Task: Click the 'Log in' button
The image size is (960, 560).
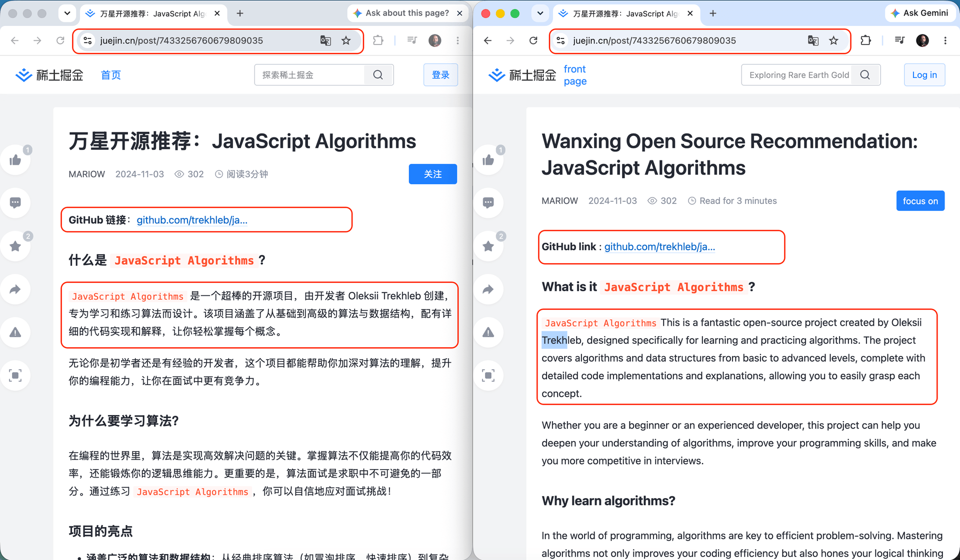Action: [x=924, y=75]
